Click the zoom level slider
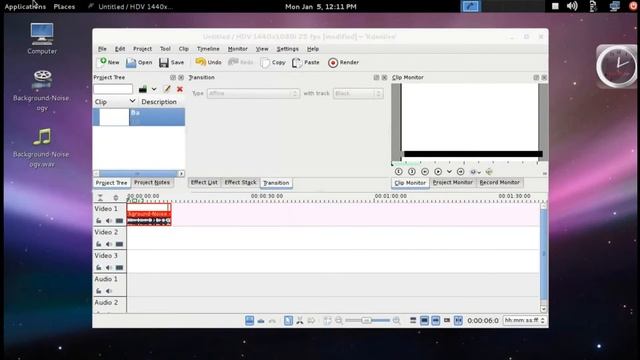 coord(367,321)
